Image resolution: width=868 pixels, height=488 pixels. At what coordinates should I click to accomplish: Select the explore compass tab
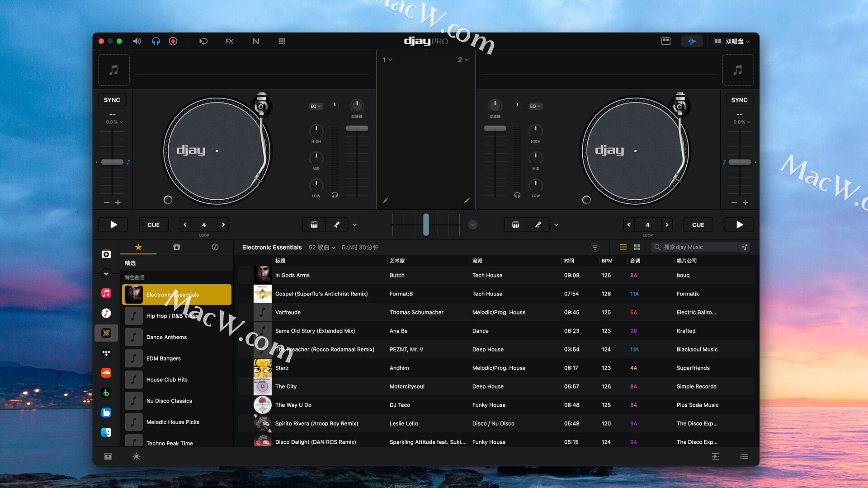tap(215, 247)
